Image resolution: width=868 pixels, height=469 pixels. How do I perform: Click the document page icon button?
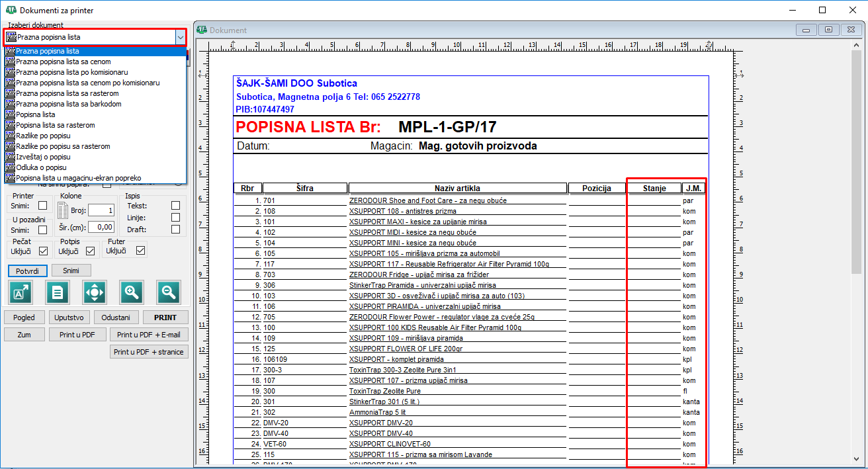tap(58, 292)
